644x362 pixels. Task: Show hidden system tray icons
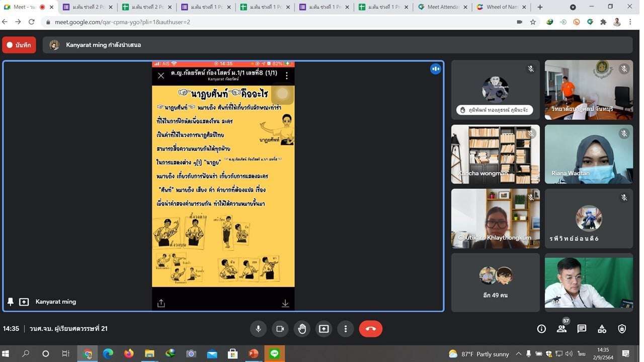click(x=518, y=354)
